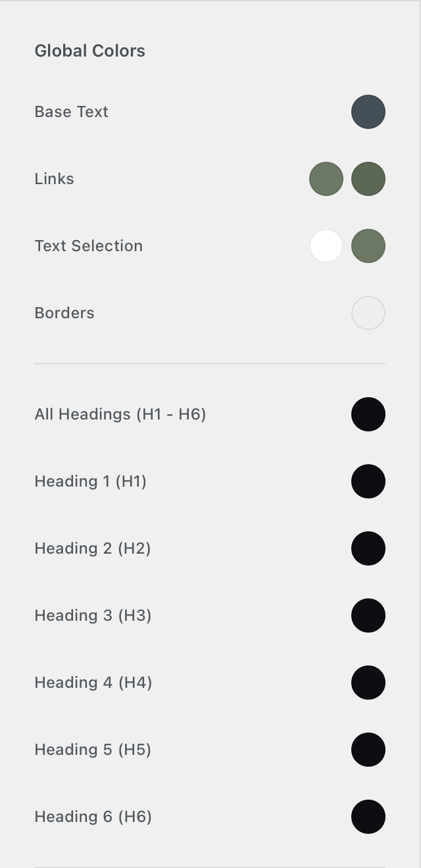Open the Base Text color swatch
The height and width of the screenshot is (868, 421).
click(368, 112)
